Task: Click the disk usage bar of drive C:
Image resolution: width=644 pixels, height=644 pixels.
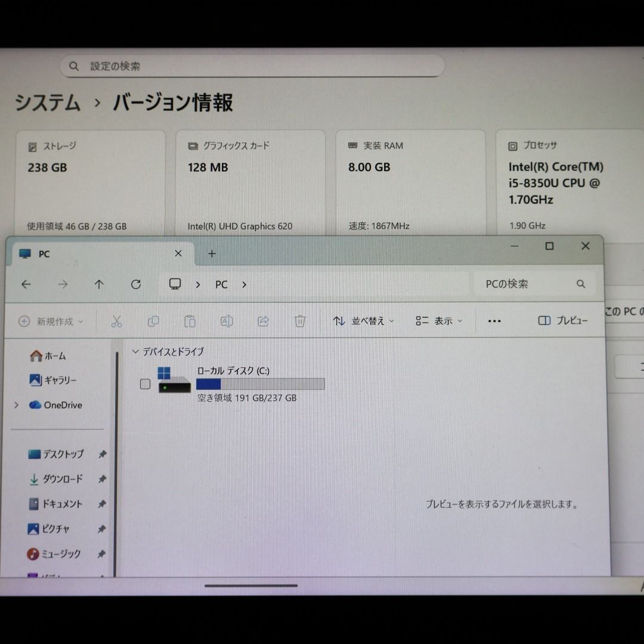Action: (259, 384)
